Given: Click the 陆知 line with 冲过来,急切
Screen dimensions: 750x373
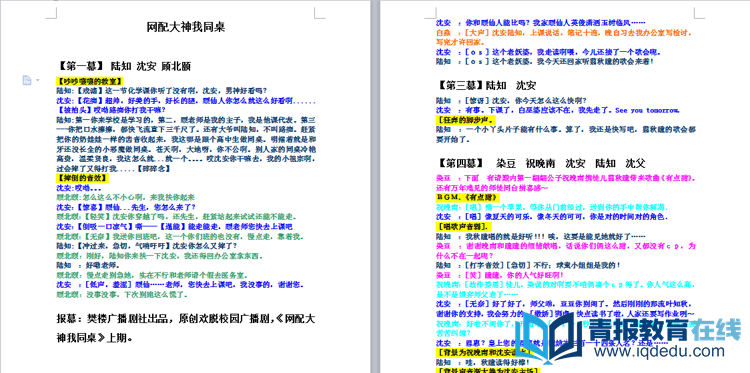Looking at the screenshot, I should tap(146, 246).
